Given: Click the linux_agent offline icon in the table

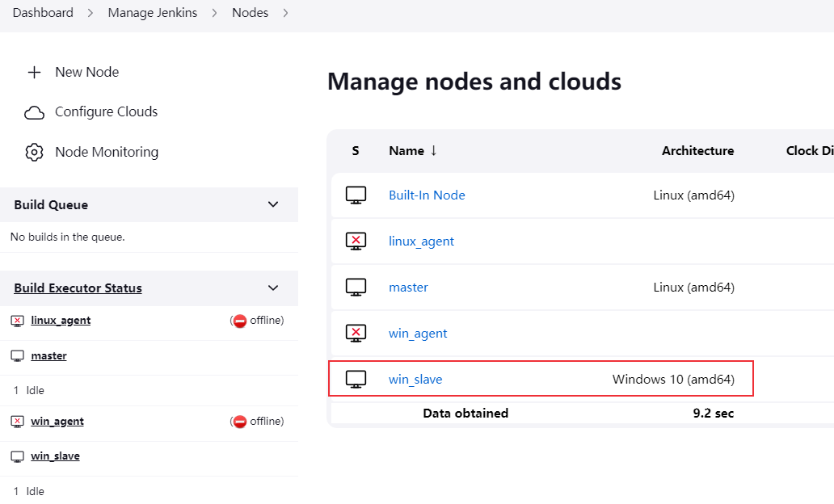Looking at the screenshot, I should [x=356, y=241].
